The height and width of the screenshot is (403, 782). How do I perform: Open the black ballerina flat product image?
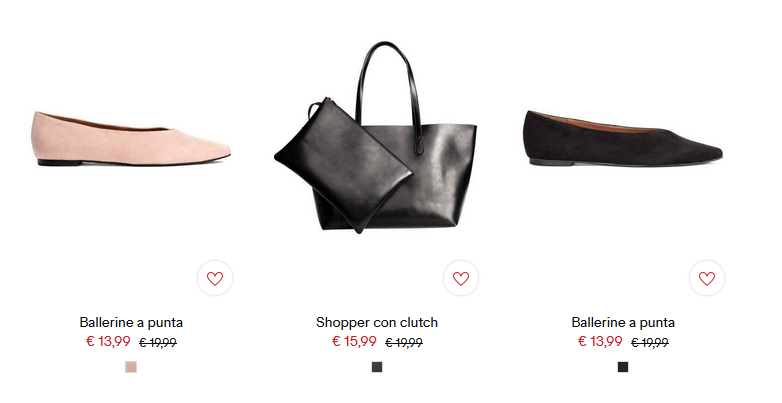click(x=623, y=138)
